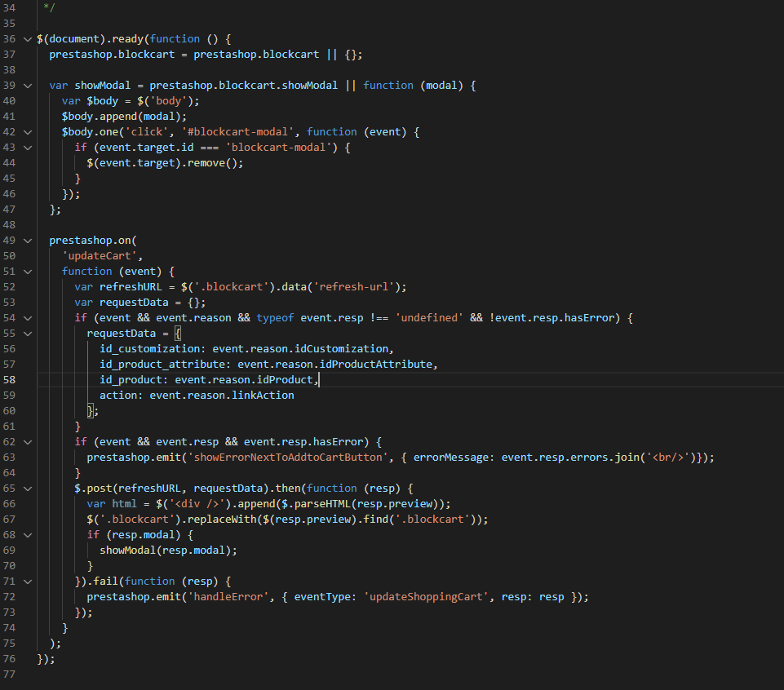Click $body.append(modal) on line 41
This screenshot has width=784, height=690.
[x=121, y=117]
